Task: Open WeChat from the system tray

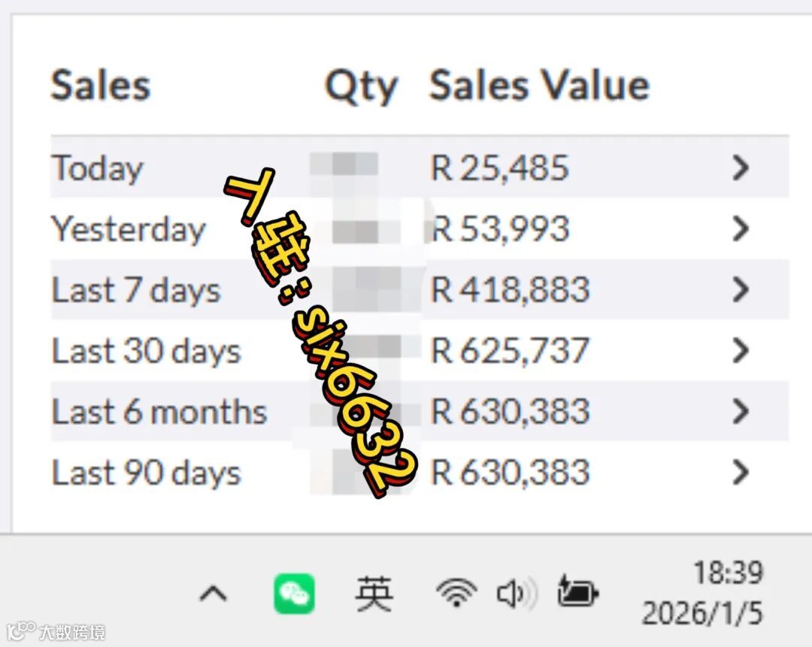Action: (x=294, y=594)
